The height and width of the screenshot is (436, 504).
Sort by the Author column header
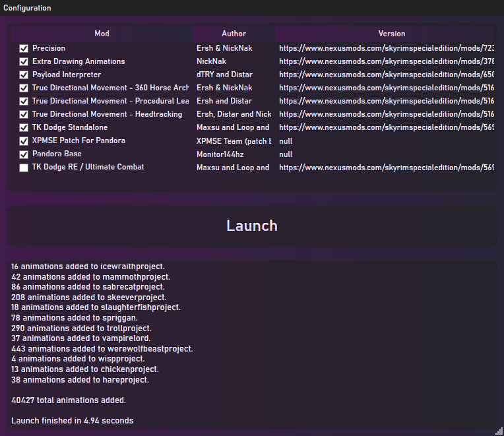234,34
